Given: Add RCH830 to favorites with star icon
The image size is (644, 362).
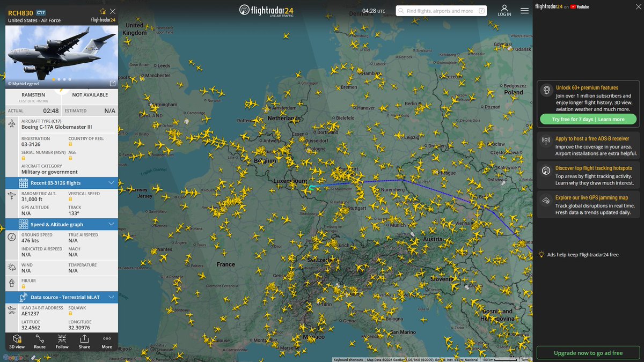Looking at the screenshot, I should tap(103, 11).
